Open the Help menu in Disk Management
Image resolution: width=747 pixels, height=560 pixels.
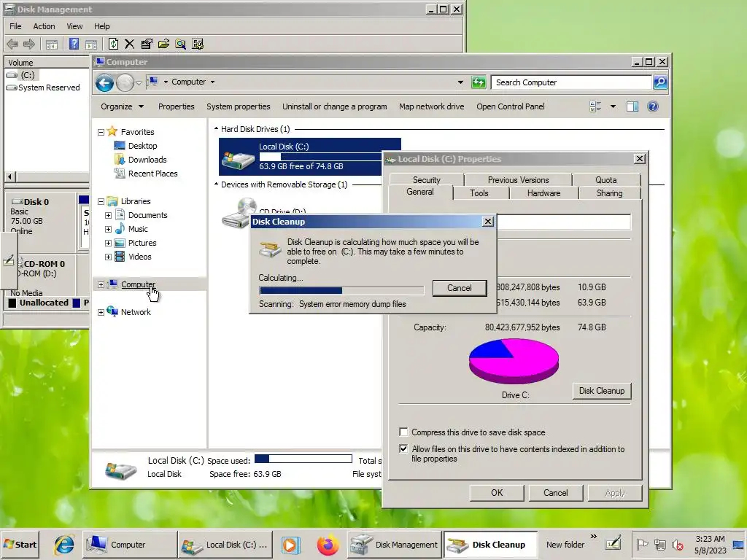pos(101,26)
